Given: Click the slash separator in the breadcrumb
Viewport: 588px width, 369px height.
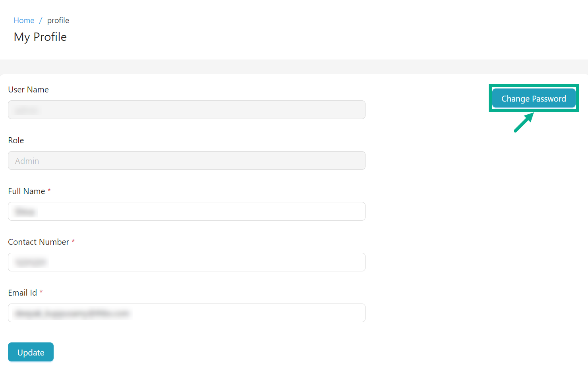Looking at the screenshot, I should click(x=41, y=20).
